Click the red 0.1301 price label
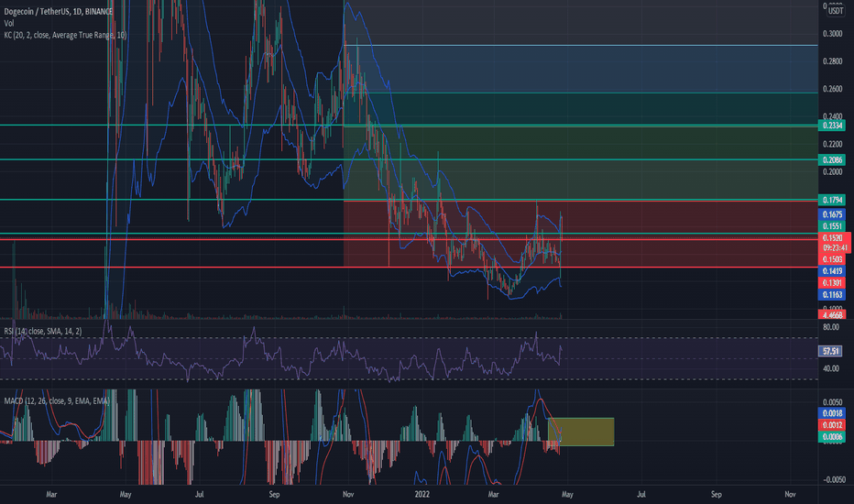Viewport: 854px width, 504px height. (x=832, y=283)
